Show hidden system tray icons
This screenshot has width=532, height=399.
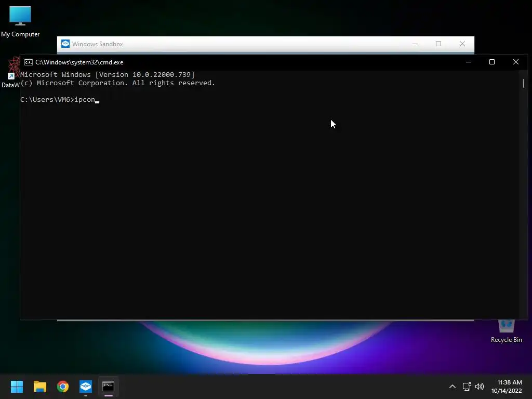(x=453, y=387)
